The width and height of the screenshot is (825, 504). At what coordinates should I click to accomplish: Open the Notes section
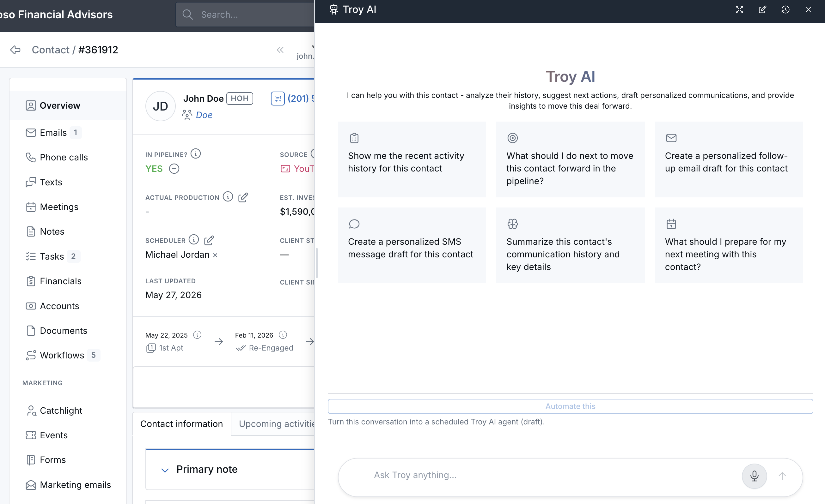[x=68, y=231]
